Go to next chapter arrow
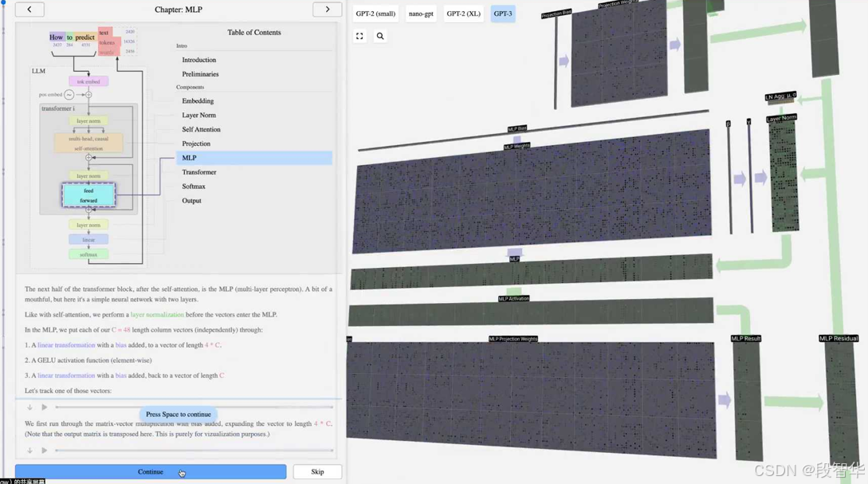Image resolution: width=868 pixels, height=484 pixels. 327,10
